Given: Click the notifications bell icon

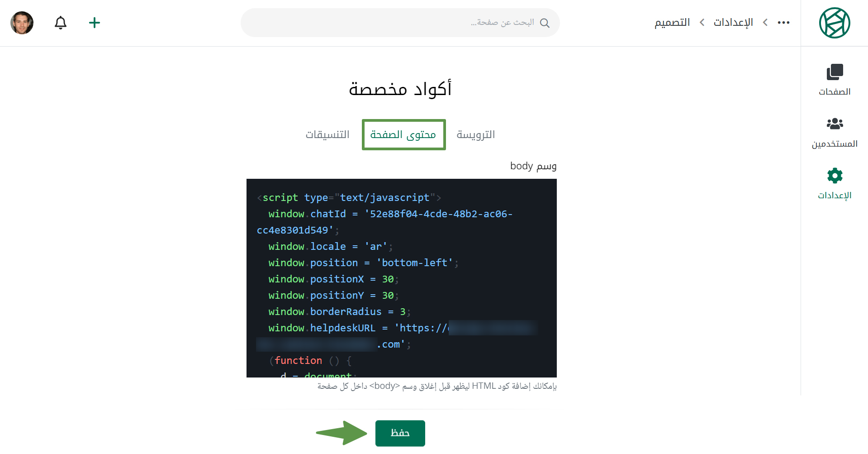Looking at the screenshot, I should click(61, 23).
